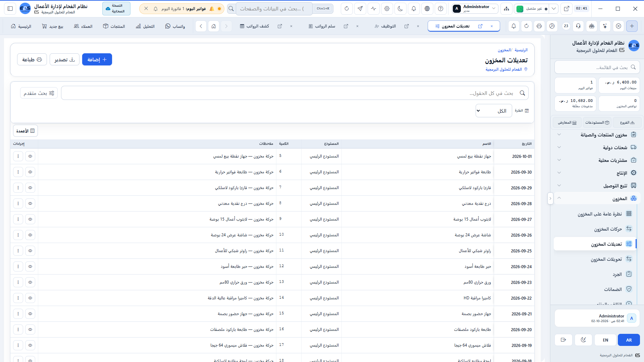Screen dimensions: 644x362
Task: Collapse the المخزون sidebar section
Action: point(597,198)
